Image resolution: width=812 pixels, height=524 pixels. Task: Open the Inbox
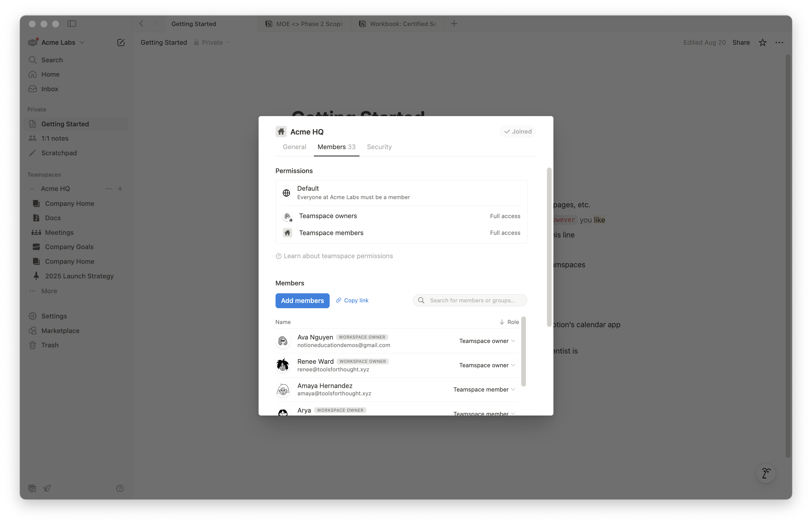point(49,89)
